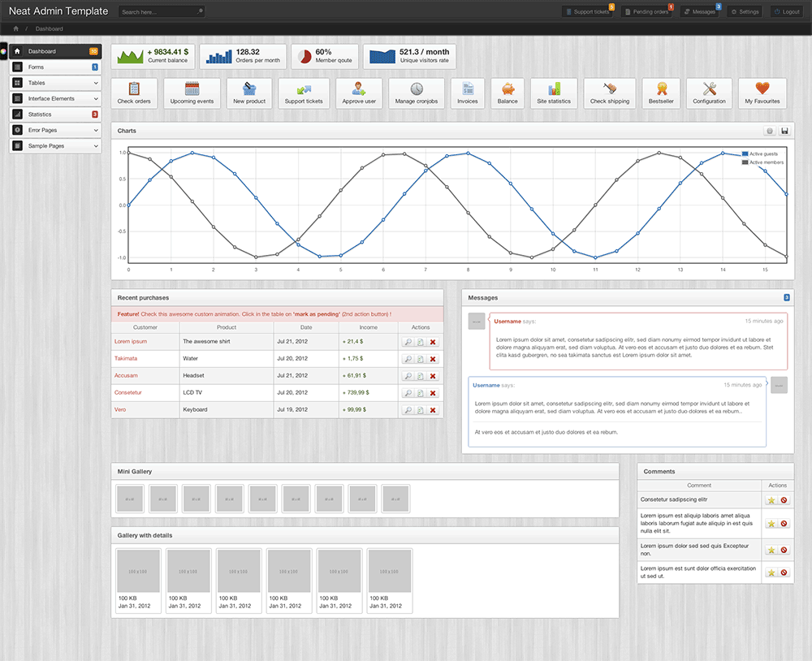Mark Accusam purchase as pending

pos(420,376)
